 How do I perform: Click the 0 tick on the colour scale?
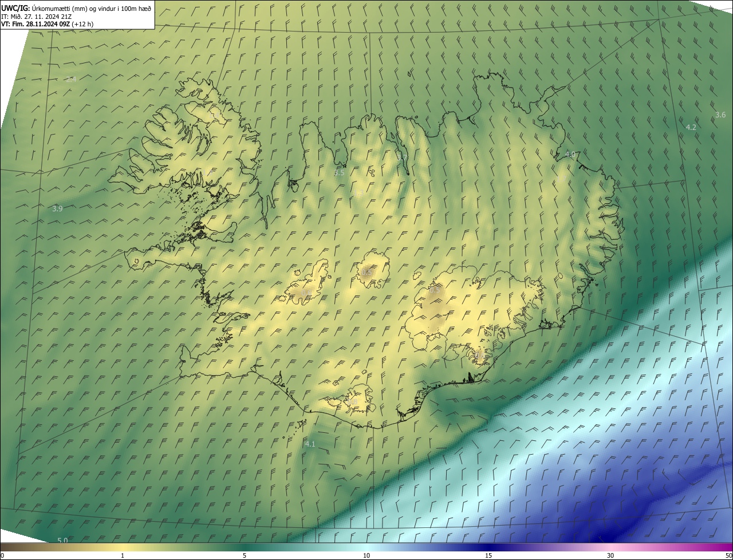(2, 555)
